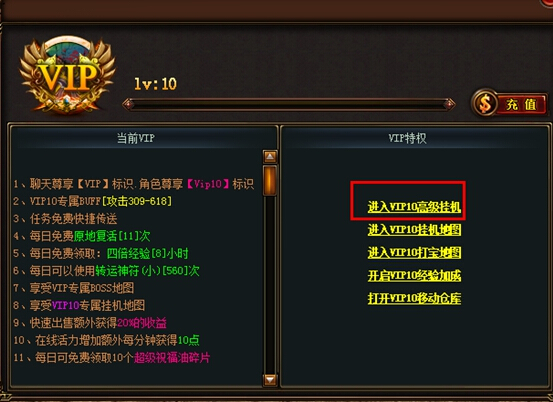Click the VIP experience progress bar
The width and height of the screenshot is (553, 402).
(289, 104)
